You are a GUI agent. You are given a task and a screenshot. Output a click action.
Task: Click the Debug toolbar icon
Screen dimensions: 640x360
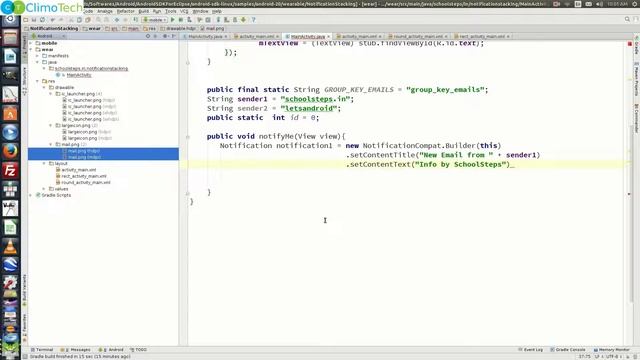[x=181, y=20]
